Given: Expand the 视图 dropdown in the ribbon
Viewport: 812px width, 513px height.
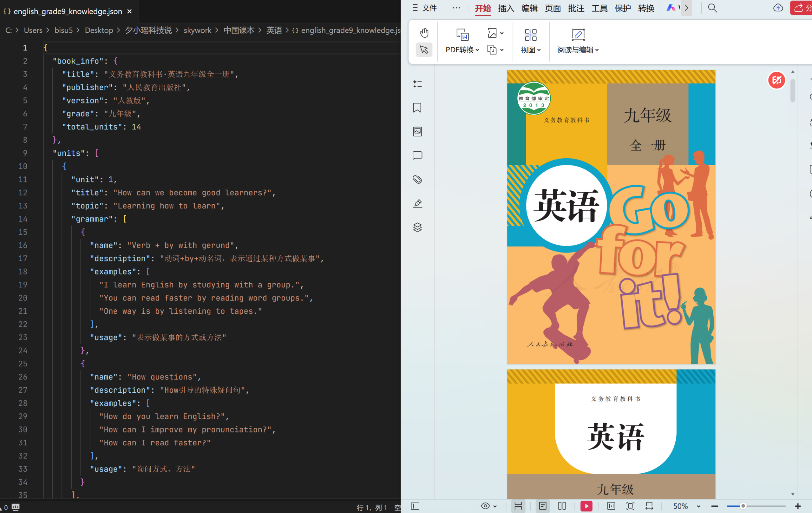Looking at the screenshot, I should 530,49.
